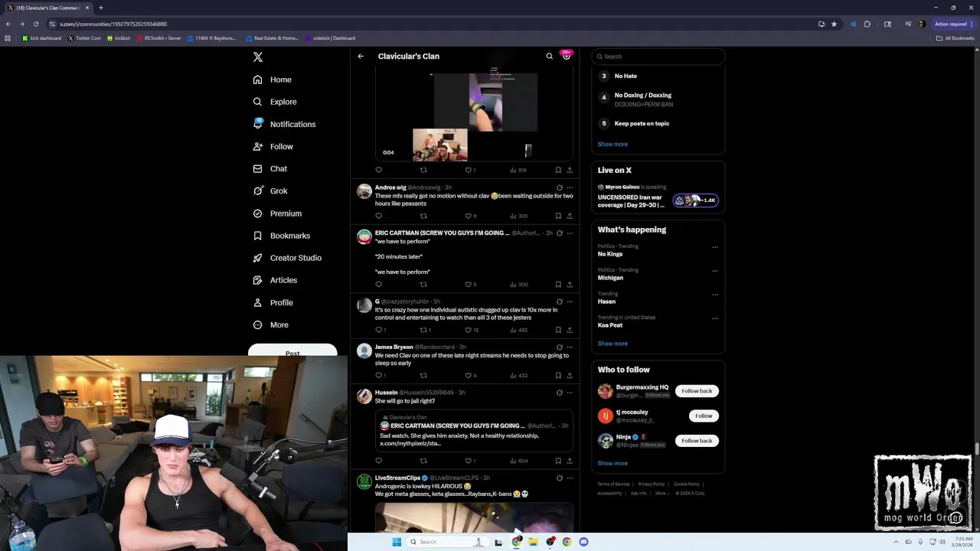980x551 pixels.
Task: Click the Windows taskbar search box
Action: tap(447, 542)
